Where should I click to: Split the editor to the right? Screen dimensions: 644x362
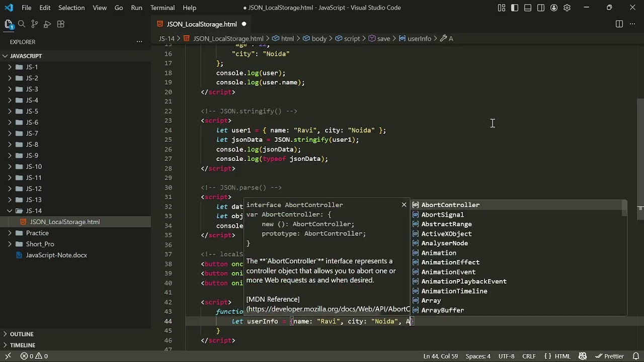(x=619, y=24)
